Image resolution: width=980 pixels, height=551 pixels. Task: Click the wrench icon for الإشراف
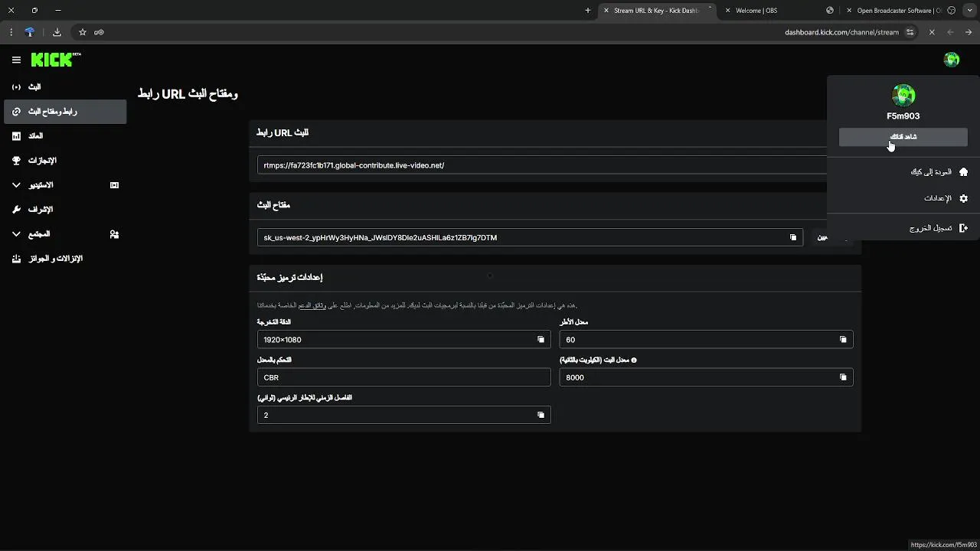[x=16, y=210]
